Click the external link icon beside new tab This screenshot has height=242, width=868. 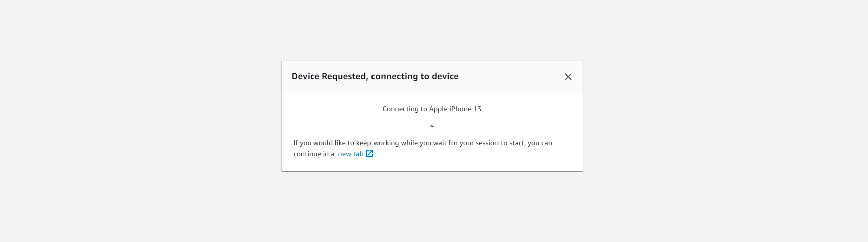coord(369,154)
